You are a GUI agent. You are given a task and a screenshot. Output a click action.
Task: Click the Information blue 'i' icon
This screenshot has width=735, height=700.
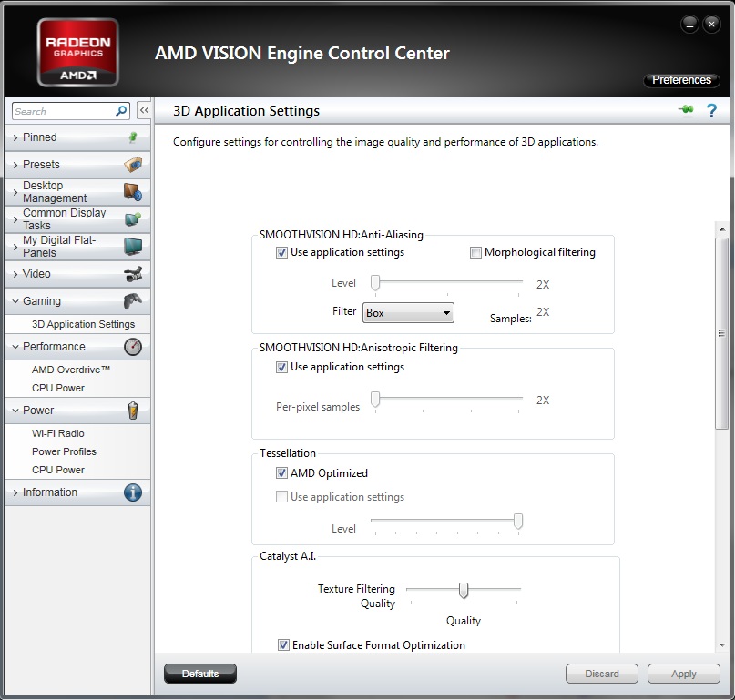[133, 492]
